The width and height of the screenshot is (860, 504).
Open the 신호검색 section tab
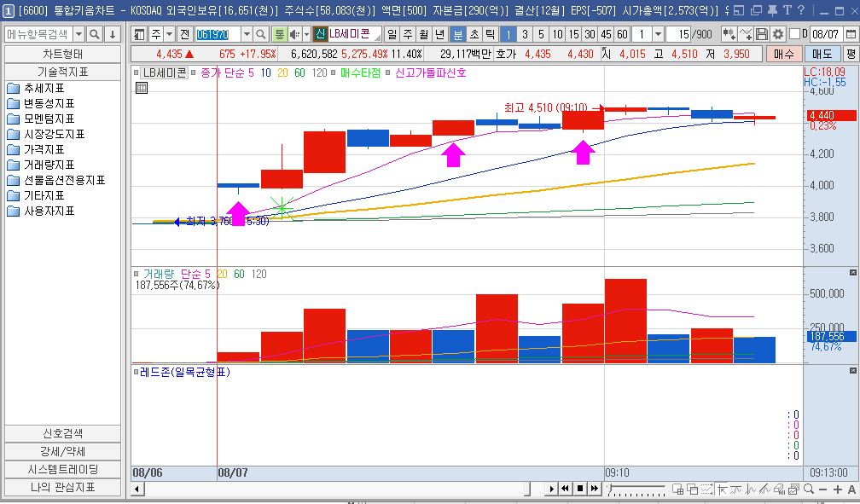tap(62, 433)
